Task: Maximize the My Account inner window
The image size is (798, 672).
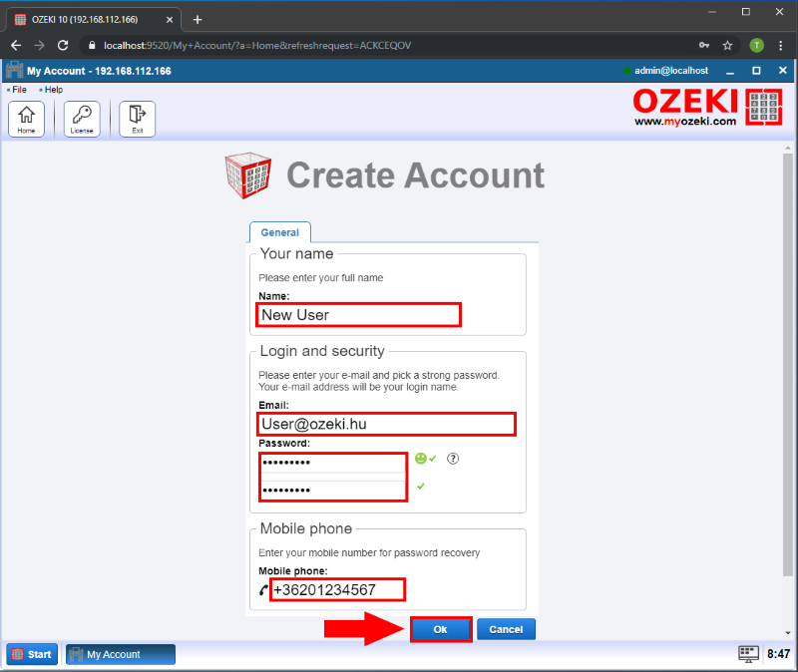Action: (x=756, y=71)
